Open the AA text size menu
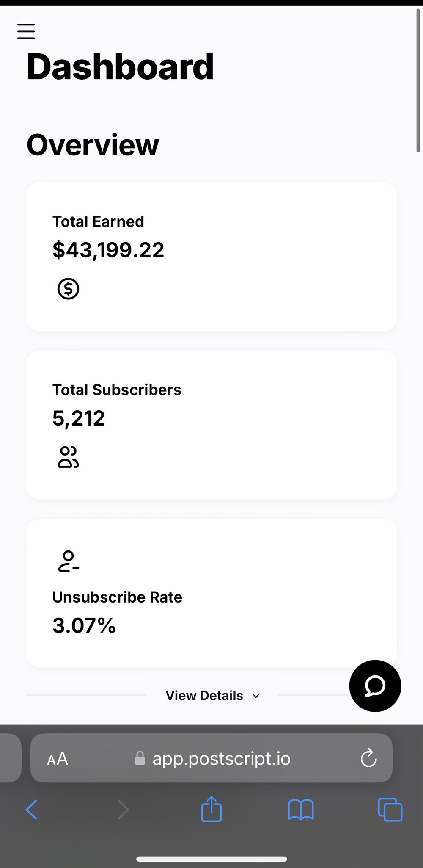This screenshot has width=423, height=868. 58,758
